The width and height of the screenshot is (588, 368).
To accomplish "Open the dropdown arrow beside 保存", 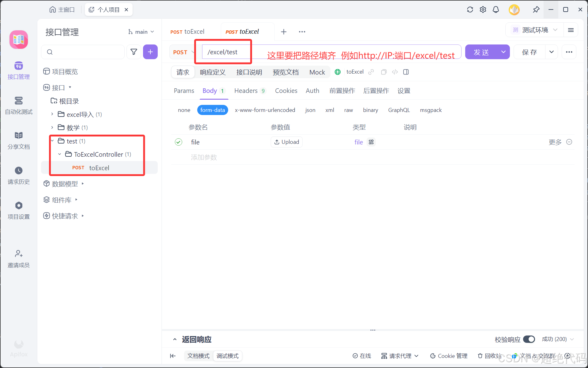I will pos(552,52).
